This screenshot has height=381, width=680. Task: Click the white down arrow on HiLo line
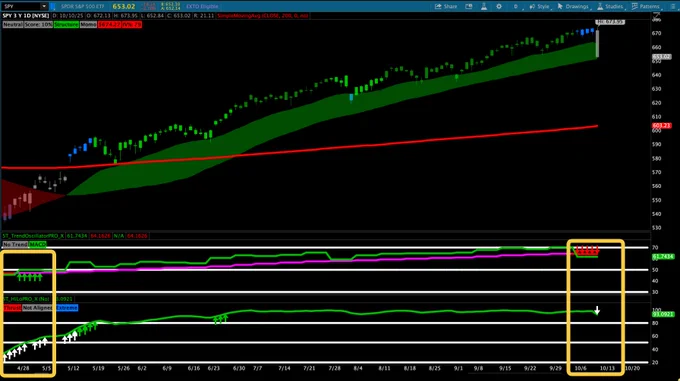pyautogui.click(x=597, y=310)
